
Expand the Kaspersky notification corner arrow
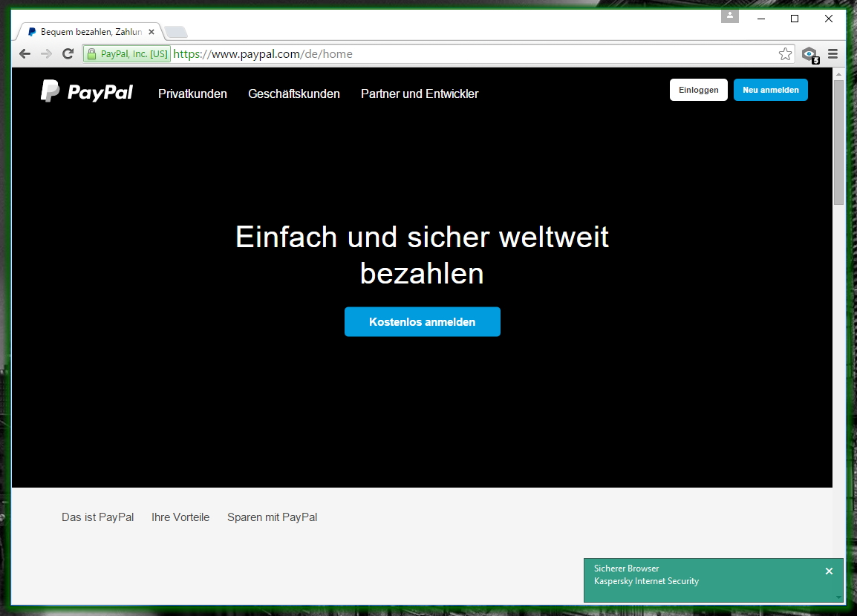click(x=839, y=597)
